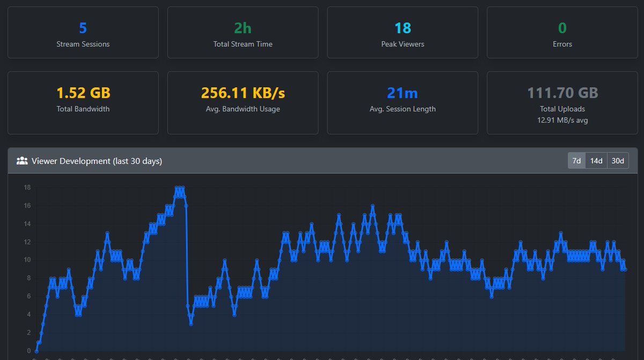Click the chart's lowest data point after the sharp drop
Viewport: 644px width, 360px height.
pyautogui.click(x=191, y=324)
